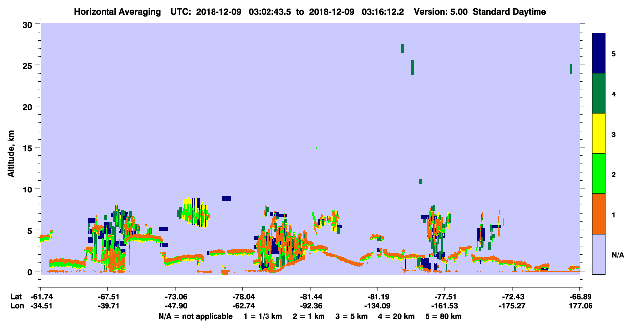Click the longitude value -47.90
644x330 pixels.
175,306
